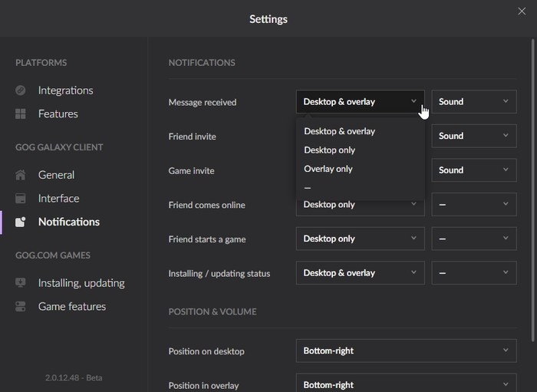This screenshot has width=537, height=392.
Task: Switch to Interface settings
Action: click(x=58, y=198)
